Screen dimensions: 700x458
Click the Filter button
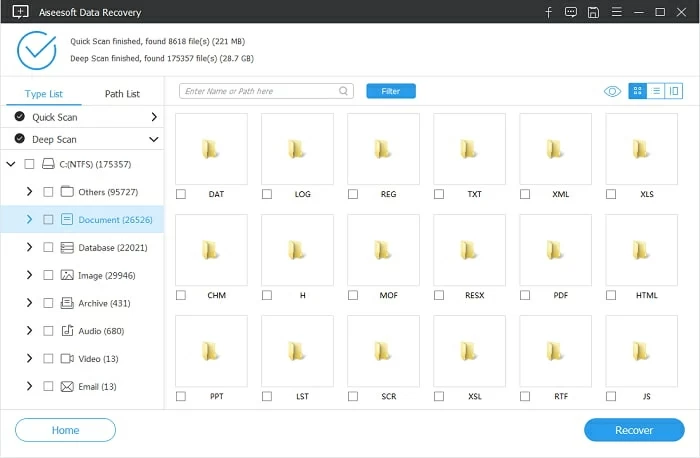391,91
